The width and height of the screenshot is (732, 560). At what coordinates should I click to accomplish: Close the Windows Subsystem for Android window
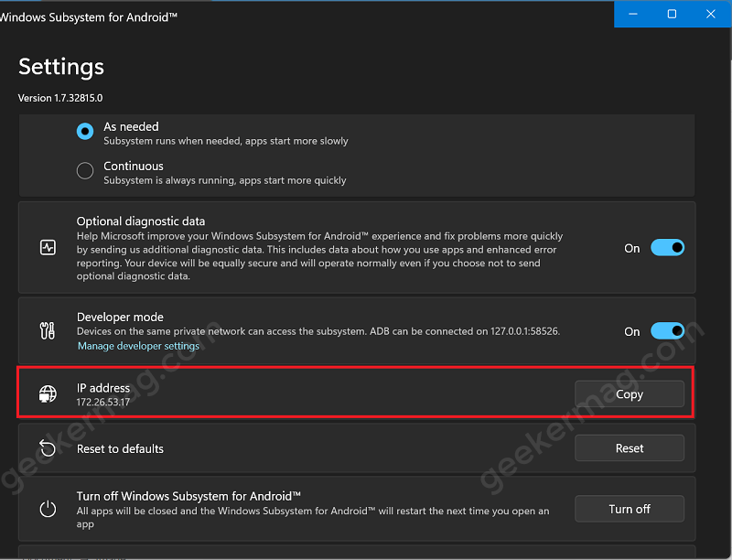(x=711, y=14)
